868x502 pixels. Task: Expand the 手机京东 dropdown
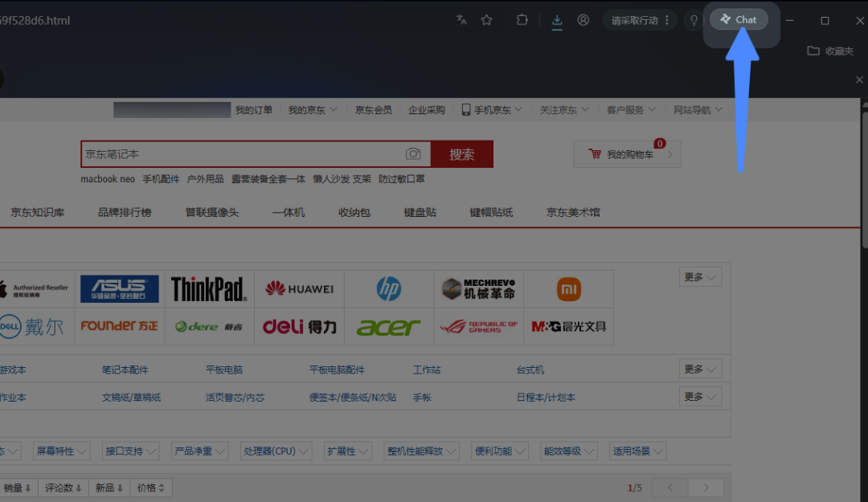click(x=492, y=109)
